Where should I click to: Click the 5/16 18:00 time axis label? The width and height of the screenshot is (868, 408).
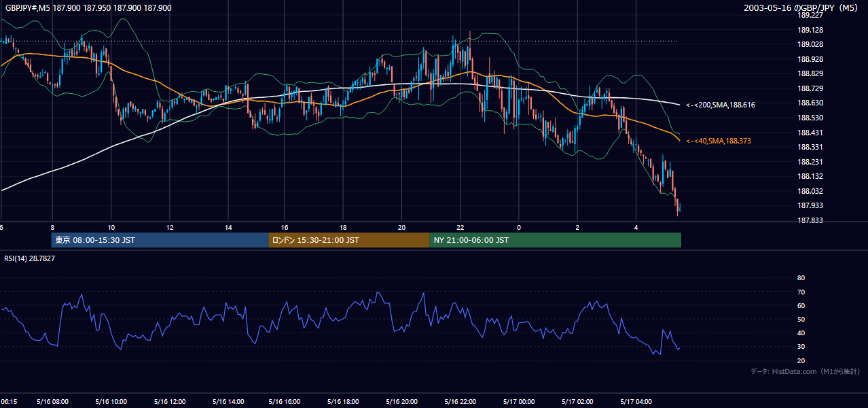pos(344,402)
